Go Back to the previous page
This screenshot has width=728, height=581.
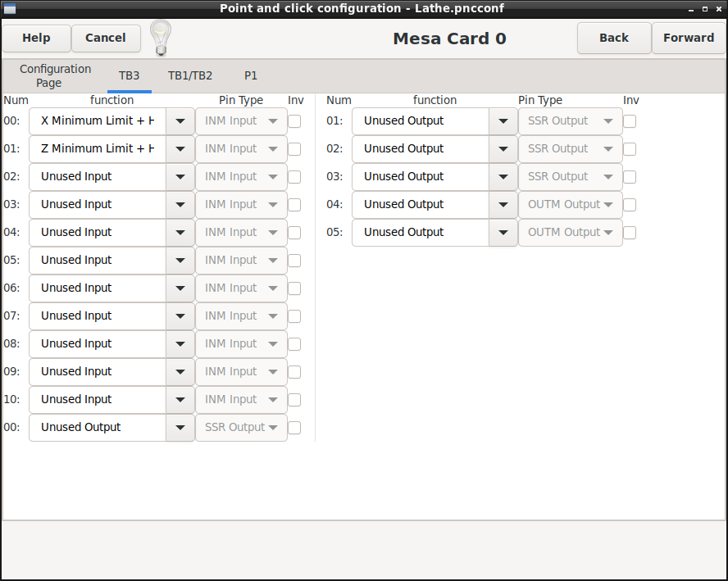614,38
